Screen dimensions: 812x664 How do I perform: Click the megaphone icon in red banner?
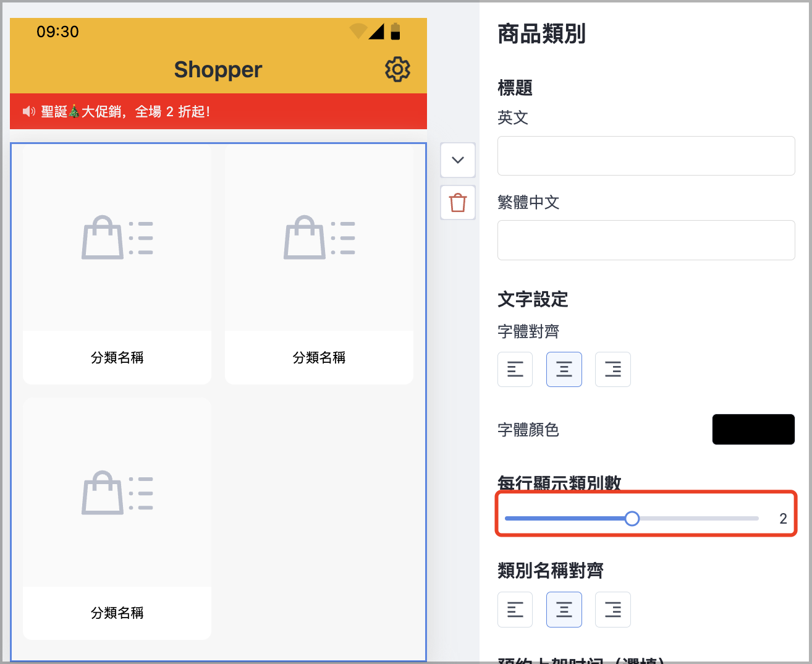tap(29, 111)
